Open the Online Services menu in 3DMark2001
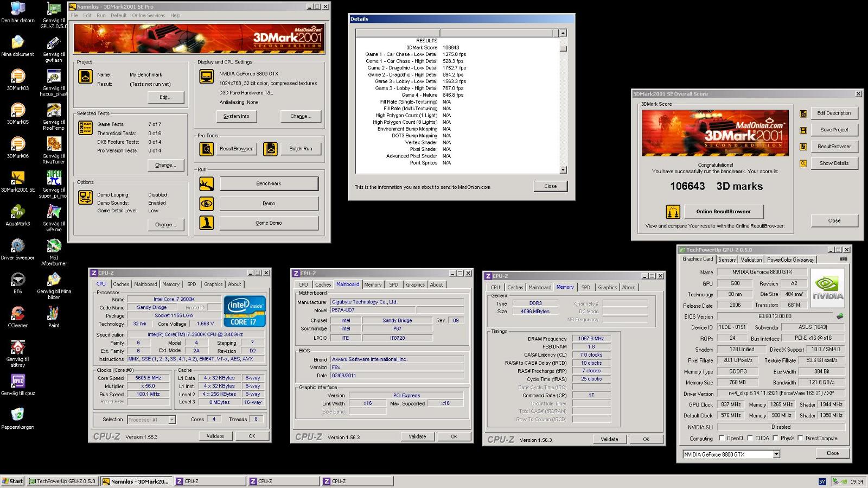The image size is (868, 488). click(149, 15)
